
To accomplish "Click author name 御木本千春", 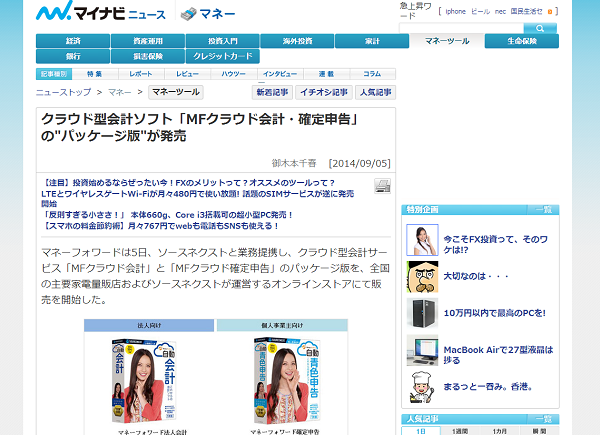I will pyautogui.click(x=294, y=163).
